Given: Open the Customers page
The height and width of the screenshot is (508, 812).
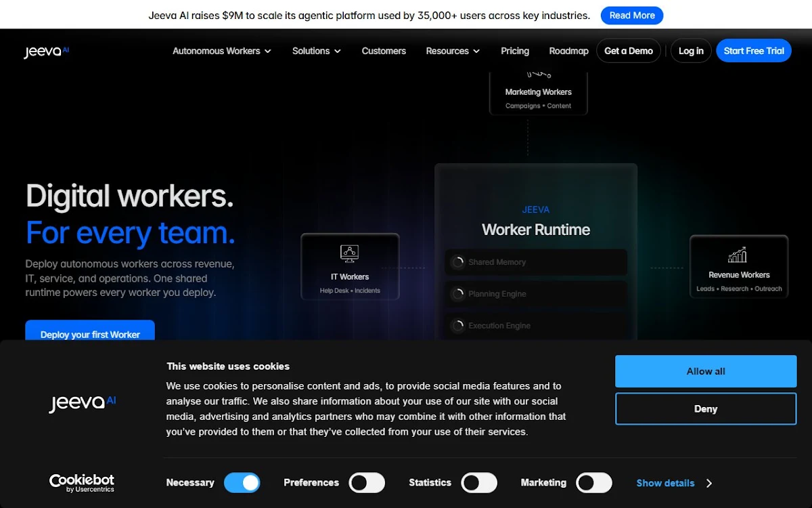Looking at the screenshot, I should click(x=384, y=51).
